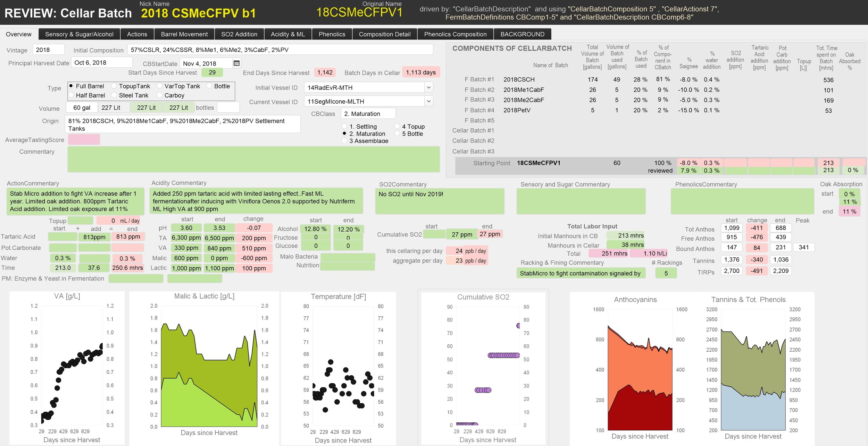The image size is (868, 446).
Task: Open the Sensory & Sugar/Alcohol tab
Action: (x=79, y=34)
